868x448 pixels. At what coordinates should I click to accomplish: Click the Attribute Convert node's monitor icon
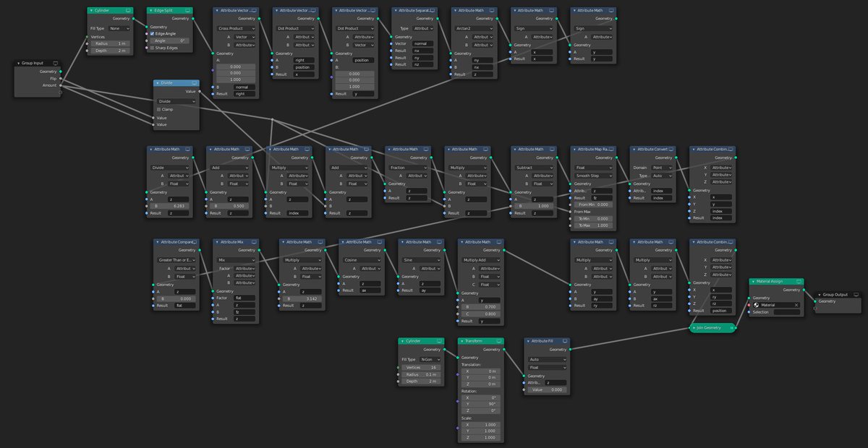coord(671,149)
